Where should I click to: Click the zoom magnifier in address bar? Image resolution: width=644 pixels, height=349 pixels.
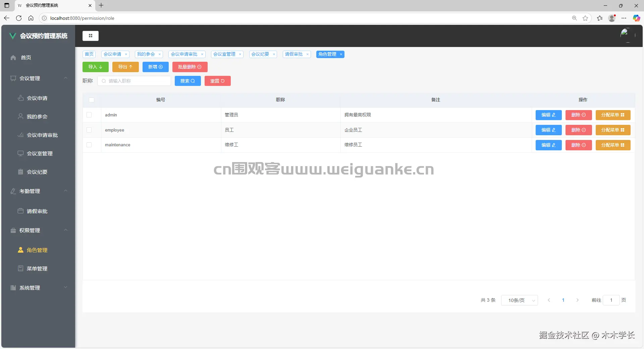pyautogui.click(x=574, y=18)
